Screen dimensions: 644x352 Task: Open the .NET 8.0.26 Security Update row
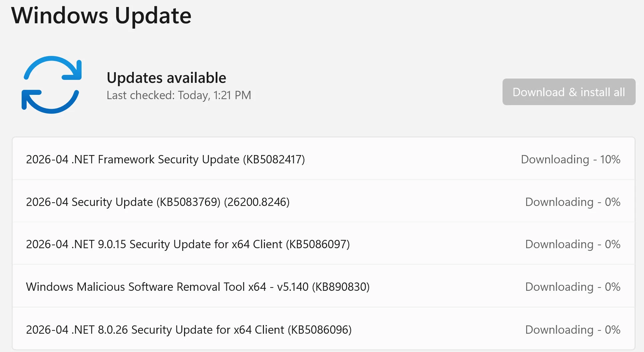323,329
